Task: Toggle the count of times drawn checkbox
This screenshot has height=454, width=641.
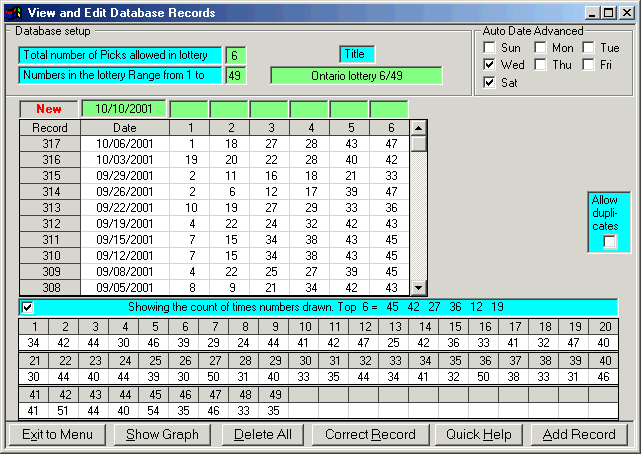Action: click(x=27, y=307)
